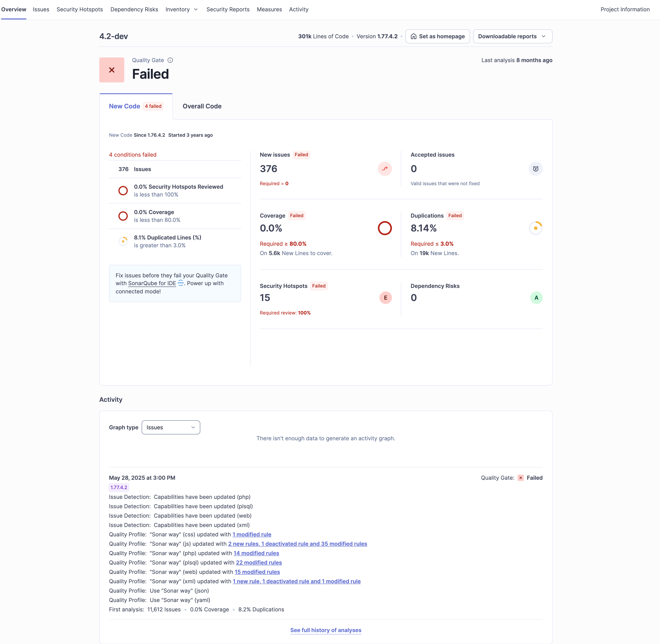Expand the Inventory menu

click(x=181, y=9)
